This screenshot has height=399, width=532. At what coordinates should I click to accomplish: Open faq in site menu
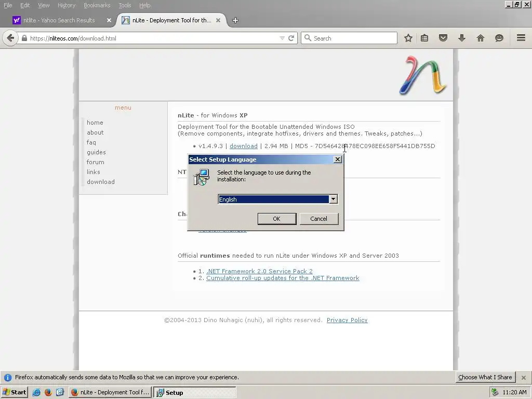click(x=91, y=142)
